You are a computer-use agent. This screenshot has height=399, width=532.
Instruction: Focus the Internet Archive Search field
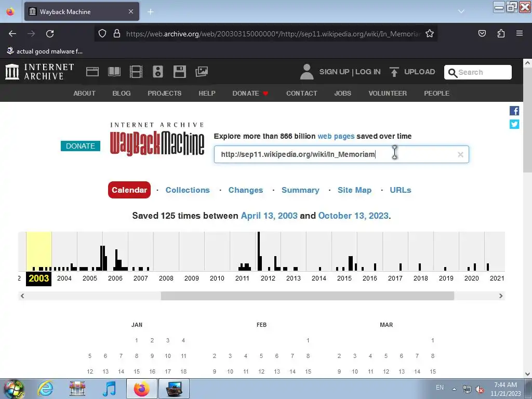478,72
